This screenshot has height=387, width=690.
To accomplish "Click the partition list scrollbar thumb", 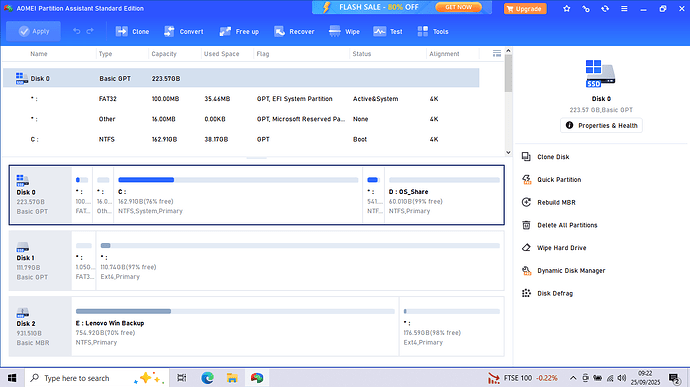I will 508,74.
